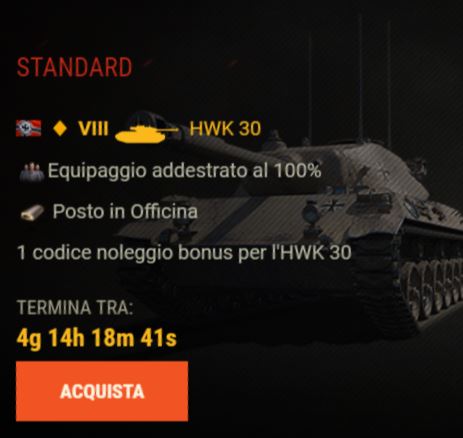Click the STANDARD package title
463x438 pixels.
75,67
